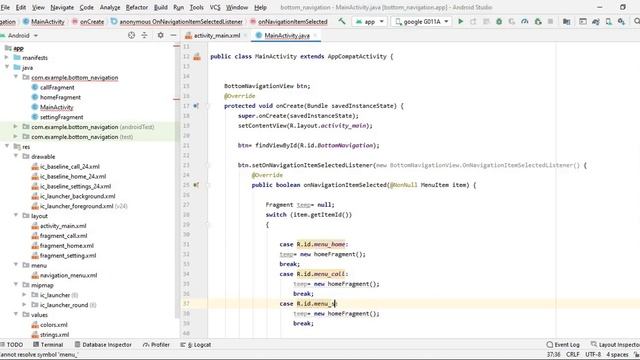This screenshot has width=640, height=360.
Task: Open the AVD Manager device icon
Action: pyautogui.click(x=609, y=21)
